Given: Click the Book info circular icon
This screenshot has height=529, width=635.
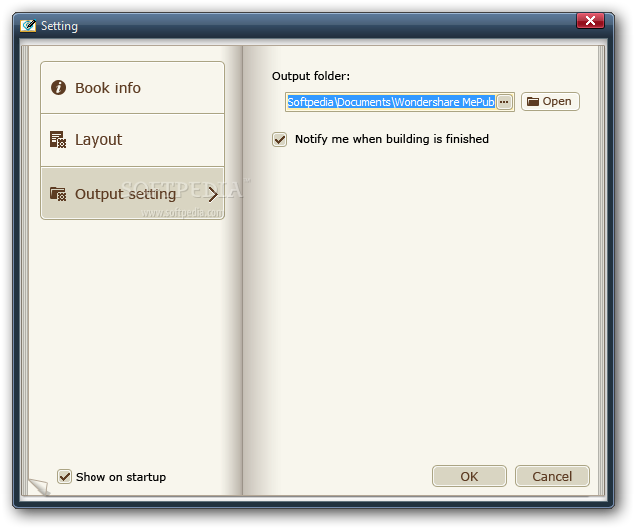Looking at the screenshot, I should click(x=58, y=87).
